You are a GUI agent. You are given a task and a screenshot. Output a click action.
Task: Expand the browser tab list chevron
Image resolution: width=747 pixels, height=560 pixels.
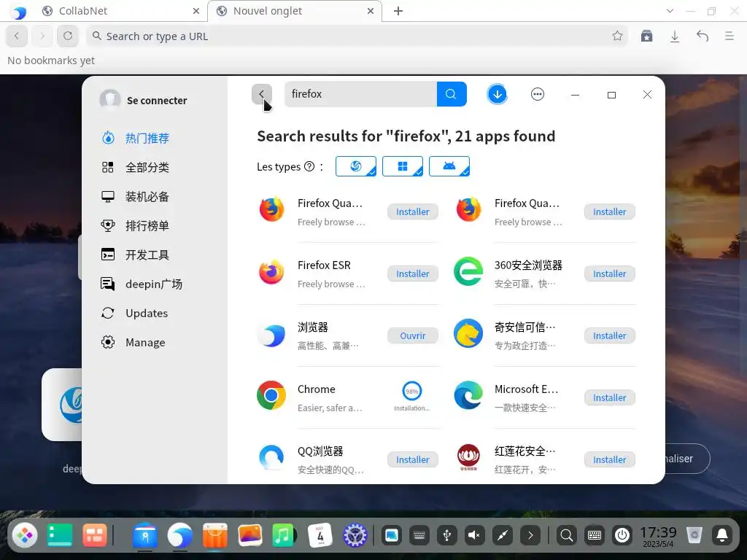pyautogui.click(x=670, y=11)
